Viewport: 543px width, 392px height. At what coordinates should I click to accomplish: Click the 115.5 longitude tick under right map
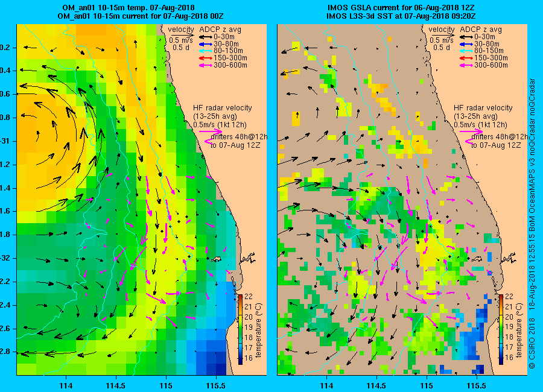click(477, 385)
